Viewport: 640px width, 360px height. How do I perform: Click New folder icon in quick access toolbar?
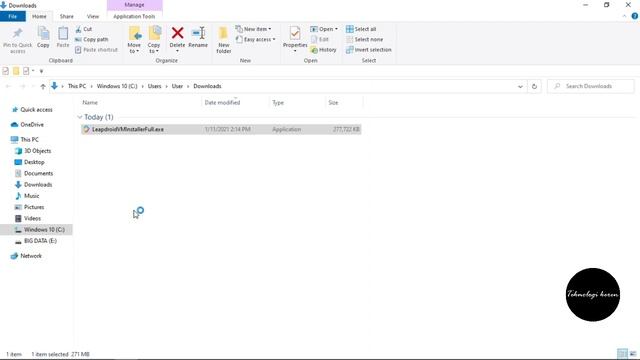(x=16, y=71)
